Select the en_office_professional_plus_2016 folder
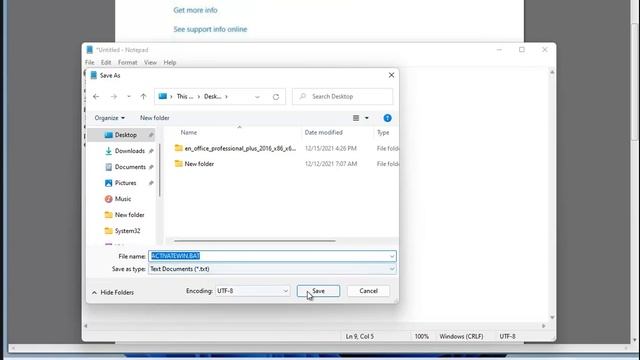 pyautogui.click(x=240, y=149)
